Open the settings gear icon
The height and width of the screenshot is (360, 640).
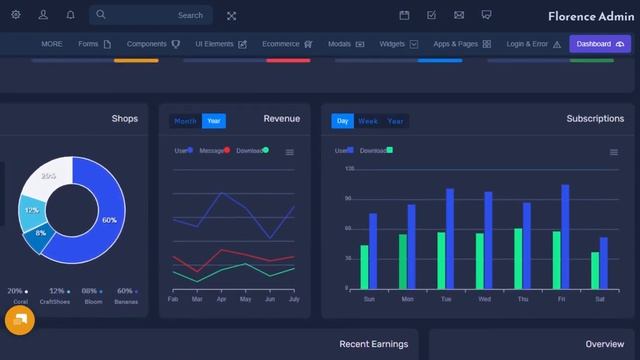pyautogui.click(x=16, y=15)
